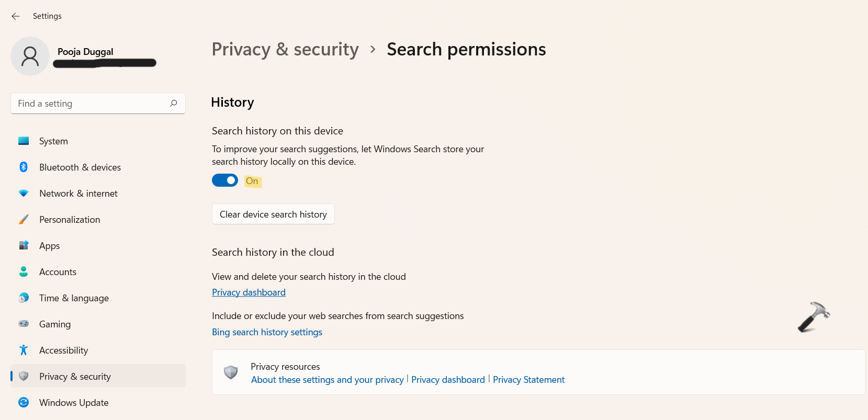The image size is (868, 420).
Task: Open the Privacy Statement link
Action: point(528,380)
